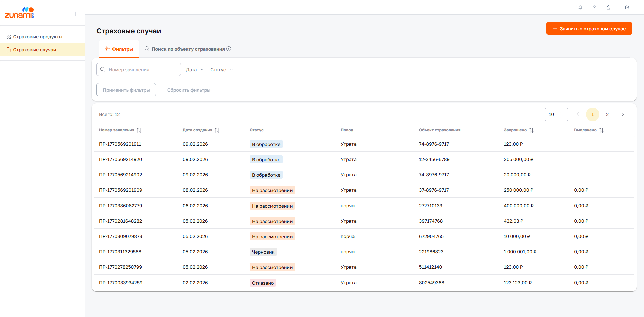Collapse the sidebar with arrow icon

pyautogui.click(x=73, y=14)
